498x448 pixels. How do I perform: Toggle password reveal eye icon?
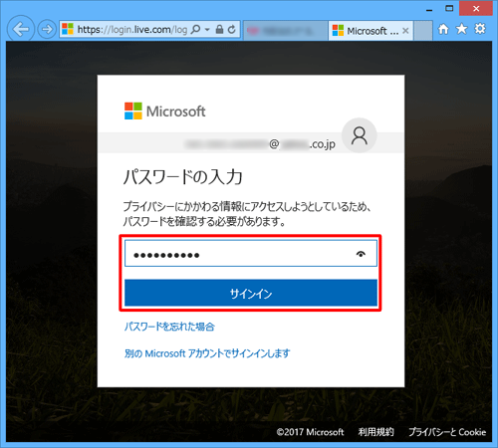(361, 254)
